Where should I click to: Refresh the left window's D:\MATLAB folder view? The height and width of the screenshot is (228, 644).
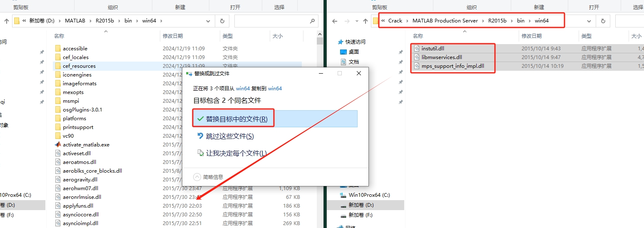222,21
